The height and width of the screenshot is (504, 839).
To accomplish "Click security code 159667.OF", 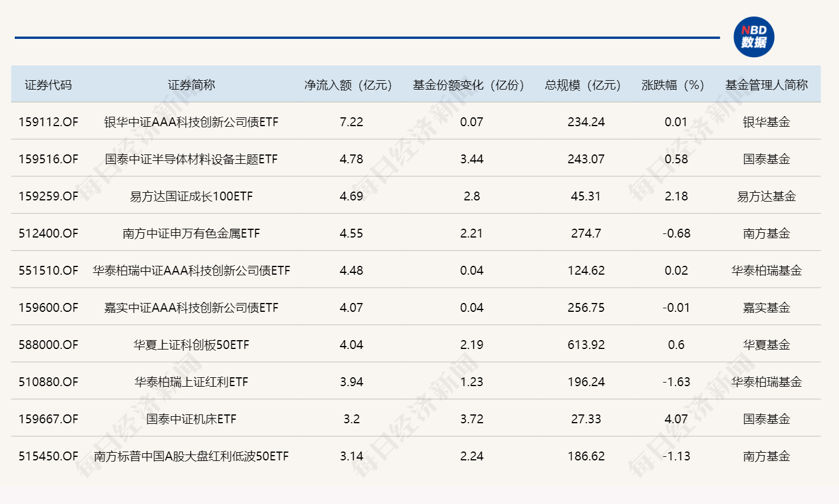I will tap(48, 419).
